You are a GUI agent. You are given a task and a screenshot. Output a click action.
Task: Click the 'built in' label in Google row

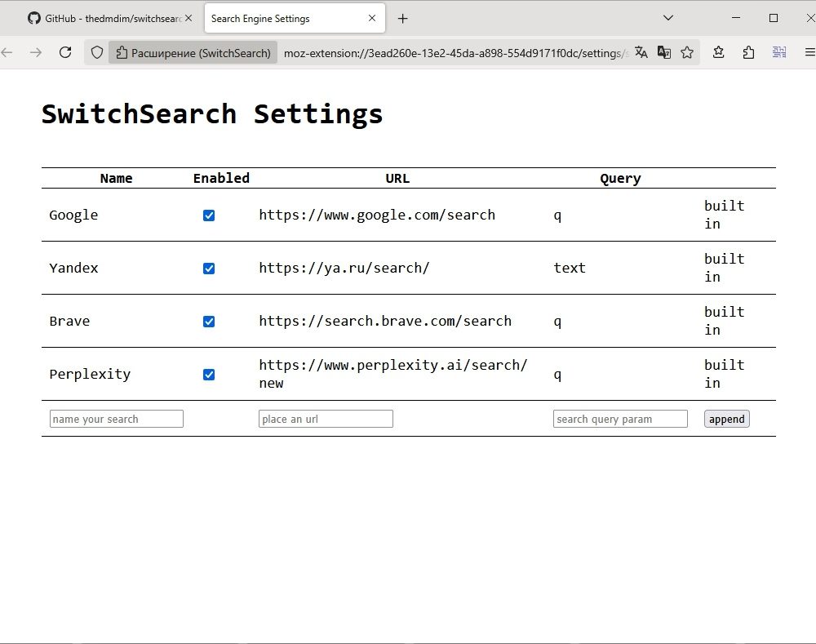(x=725, y=215)
